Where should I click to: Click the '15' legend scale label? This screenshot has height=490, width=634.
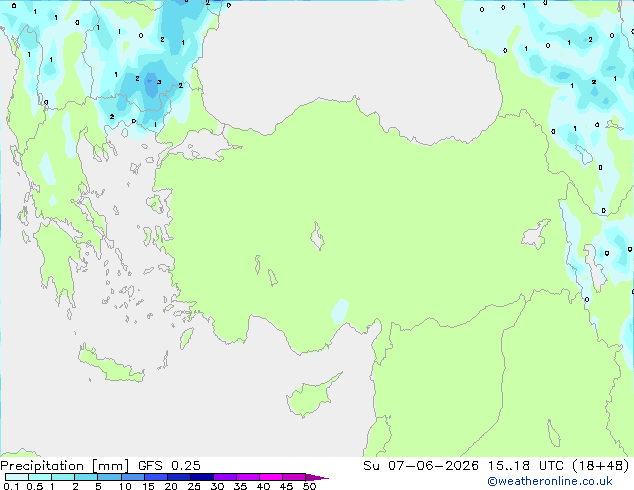coord(148,486)
